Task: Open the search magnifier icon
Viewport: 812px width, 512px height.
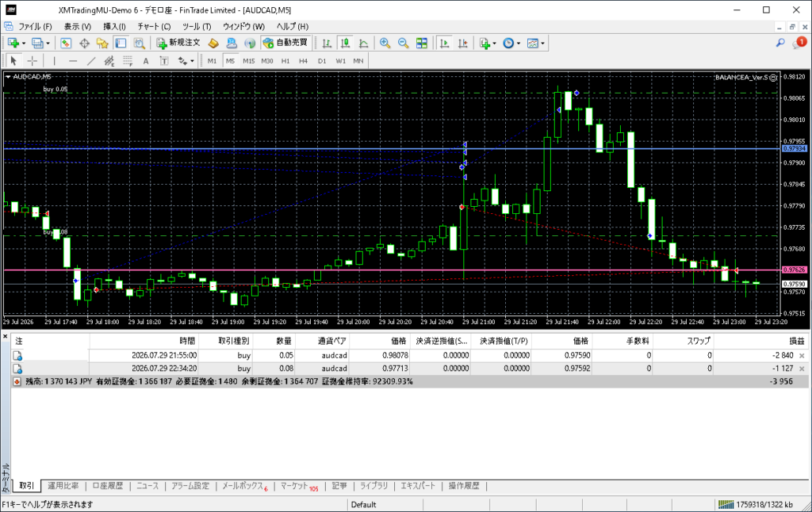Action: pyautogui.click(x=780, y=43)
